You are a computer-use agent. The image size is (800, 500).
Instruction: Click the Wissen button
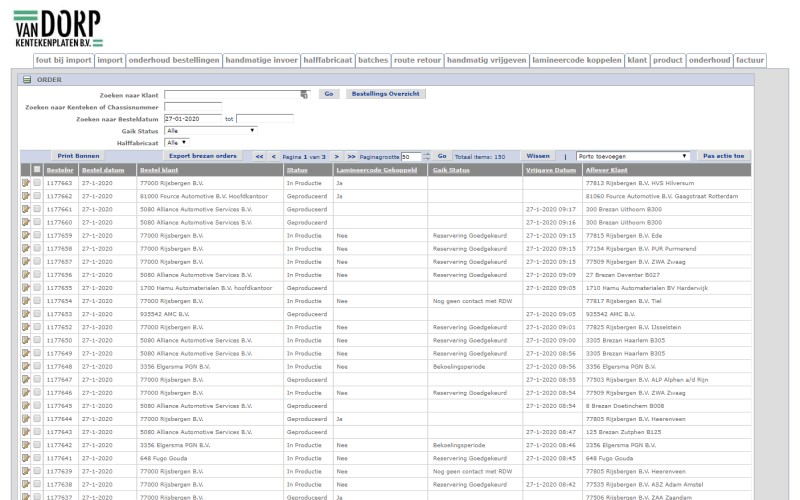tap(538, 156)
